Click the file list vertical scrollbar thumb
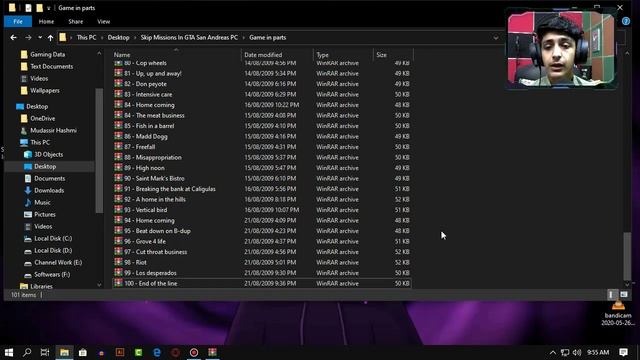Viewport: 640px width, 360px height. pos(627,256)
